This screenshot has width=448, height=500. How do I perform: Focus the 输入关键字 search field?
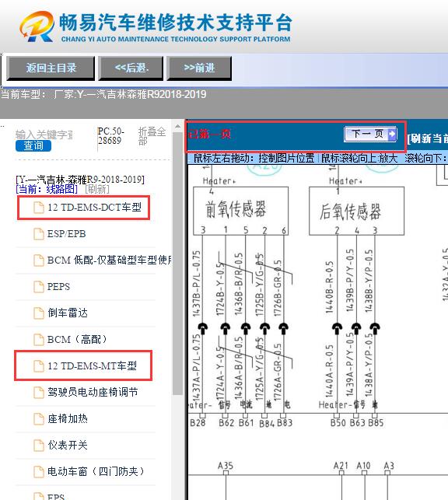44,135
